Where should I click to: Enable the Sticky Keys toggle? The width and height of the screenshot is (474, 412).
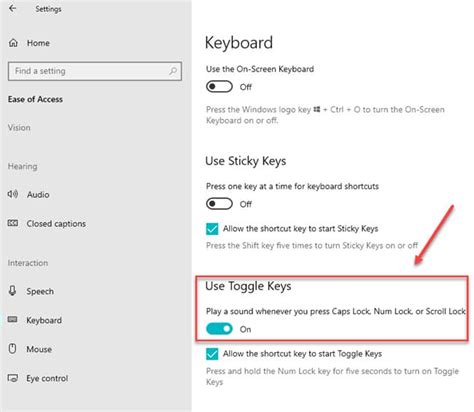(219, 204)
